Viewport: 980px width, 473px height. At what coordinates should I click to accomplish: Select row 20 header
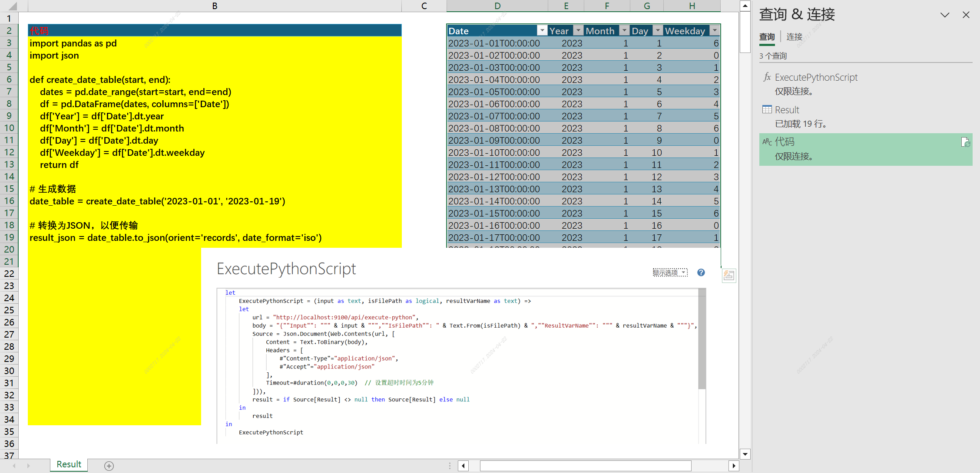tap(9, 249)
